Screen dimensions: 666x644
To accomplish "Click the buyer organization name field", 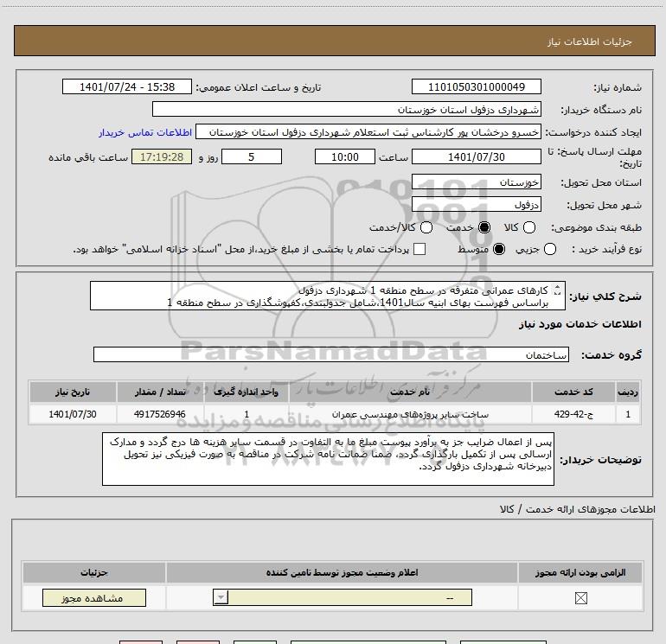I will click(x=347, y=109).
